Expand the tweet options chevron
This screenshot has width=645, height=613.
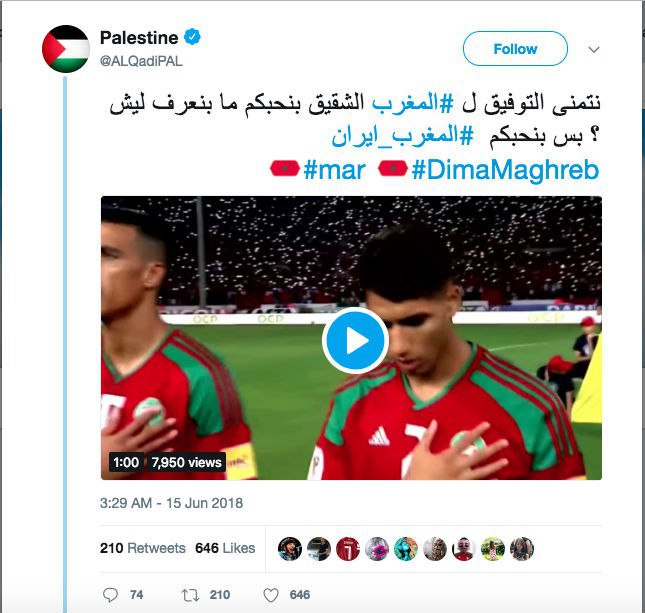(594, 50)
